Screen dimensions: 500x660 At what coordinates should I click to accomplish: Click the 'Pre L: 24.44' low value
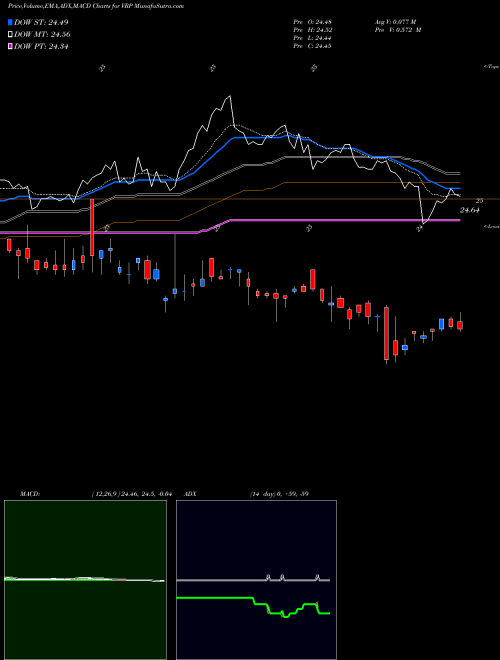[312, 38]
